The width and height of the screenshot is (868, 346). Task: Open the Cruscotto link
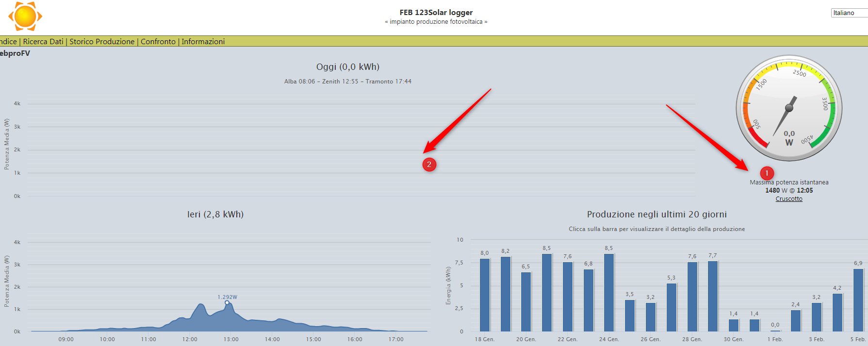789,199
